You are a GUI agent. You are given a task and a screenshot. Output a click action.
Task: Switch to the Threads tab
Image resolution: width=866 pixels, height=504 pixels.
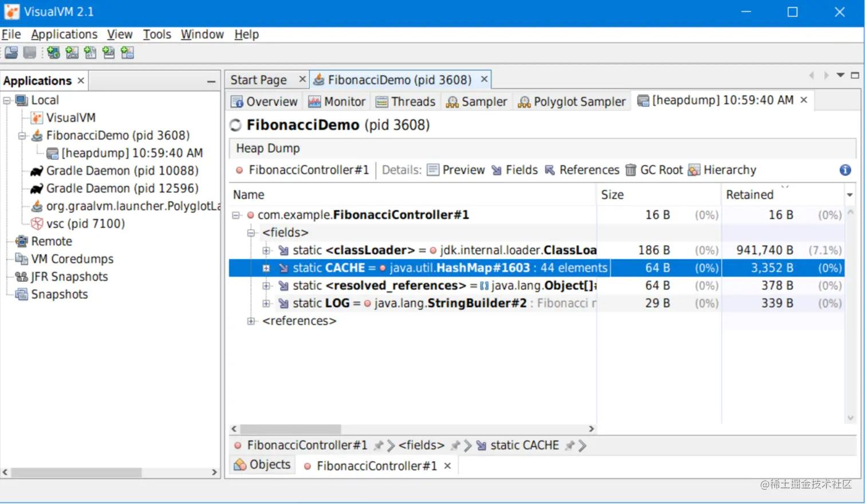click(x=406, y=102)
